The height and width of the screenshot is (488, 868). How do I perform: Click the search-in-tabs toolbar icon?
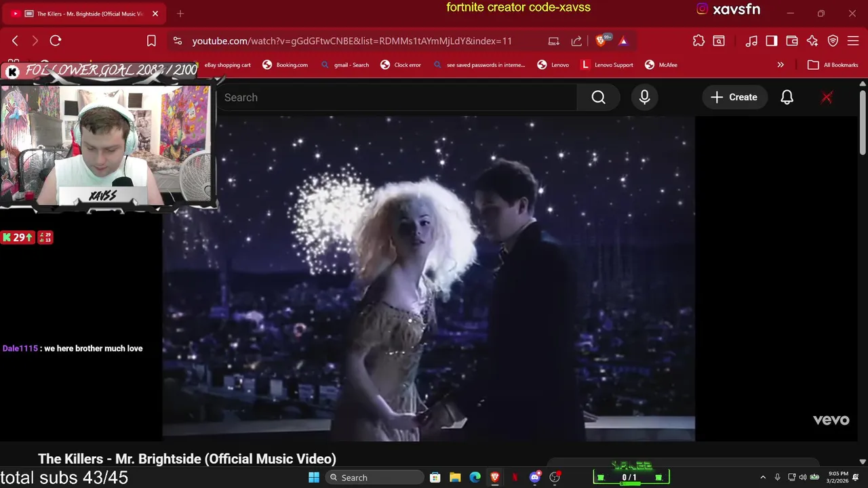click(x=719, y=41)
